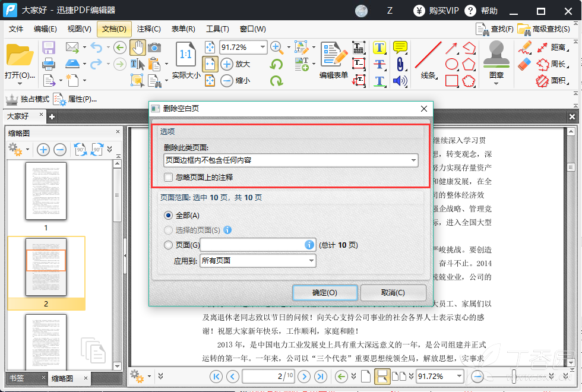
Task: Go to first page in navigation bar
Action: (x=216, y=377)
